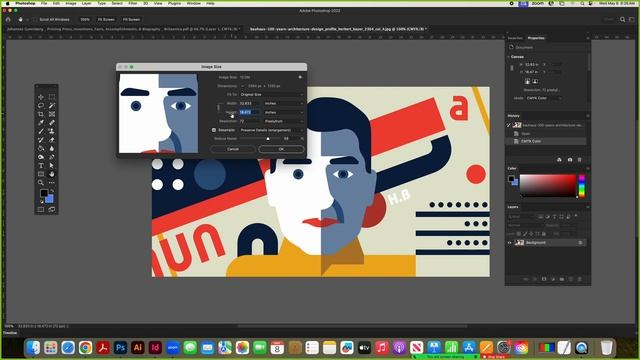Set canvas to landscape orientation
640x360 pixels.
click(535, 81)
